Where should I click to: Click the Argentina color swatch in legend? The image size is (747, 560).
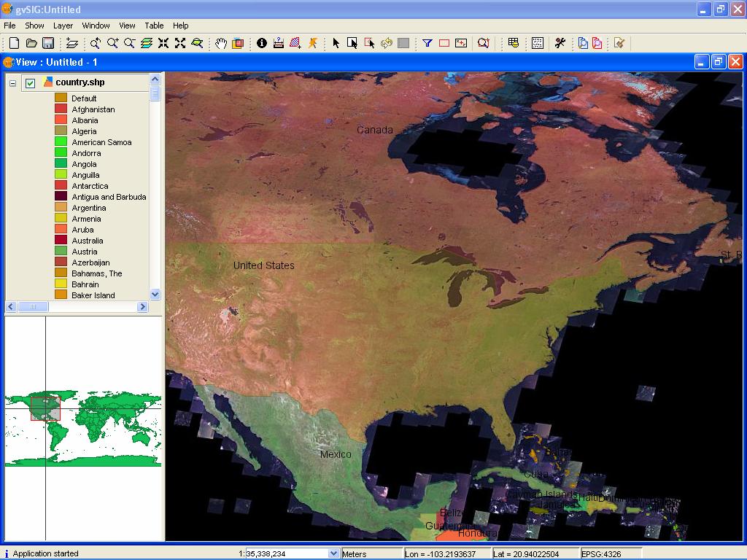(61, 208)
